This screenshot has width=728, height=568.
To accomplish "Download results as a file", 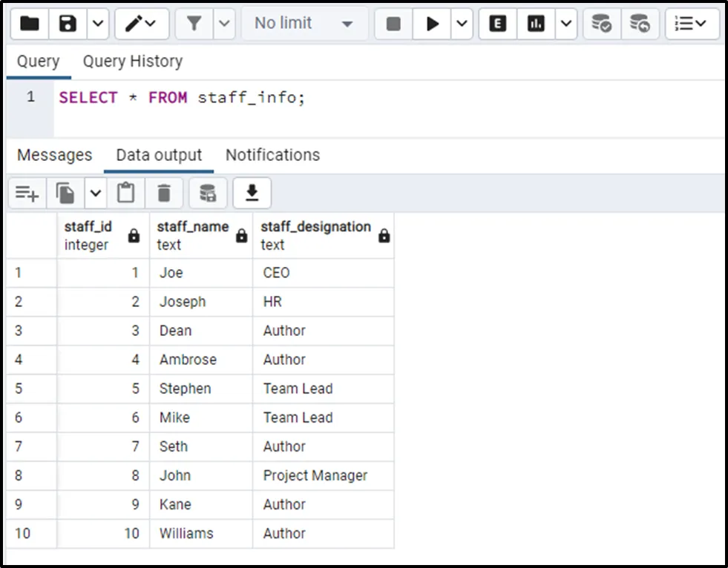I will (252, 194).
